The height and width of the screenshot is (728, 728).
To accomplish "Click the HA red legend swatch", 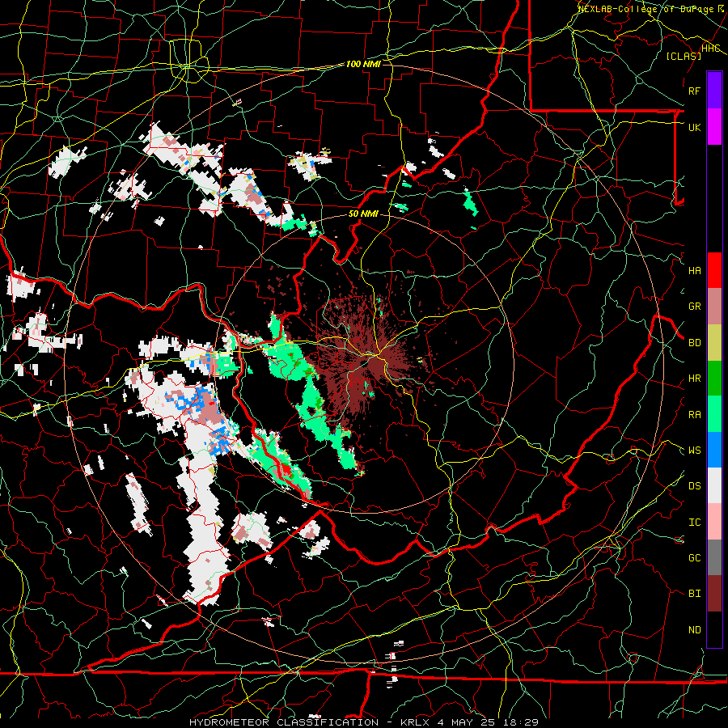I will click(714, 270).
